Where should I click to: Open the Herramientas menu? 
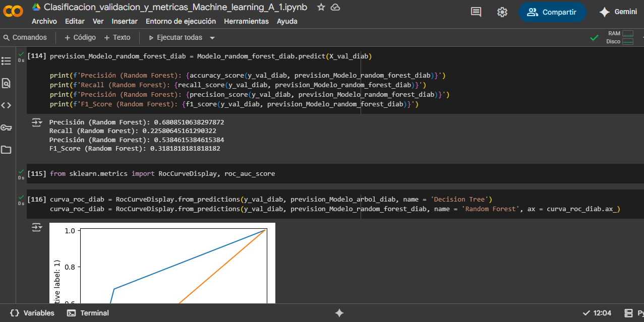pyautogui.click(x=246, y=21)
